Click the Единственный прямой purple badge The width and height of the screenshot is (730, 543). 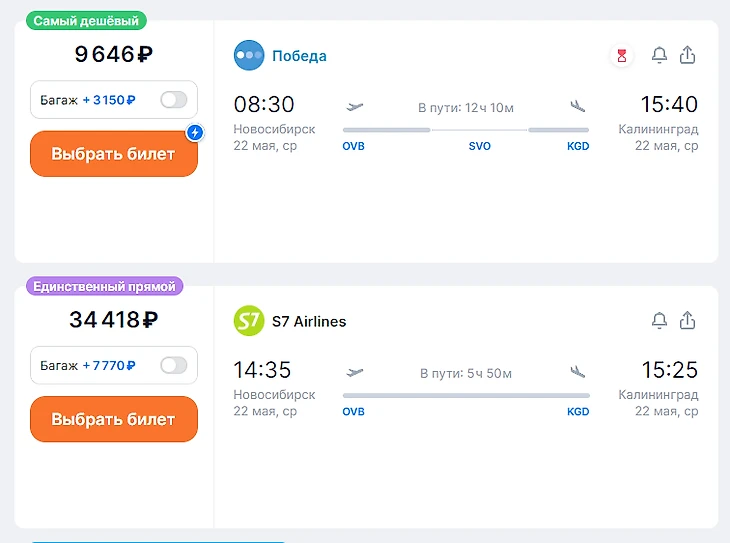(x=105, y=287)
